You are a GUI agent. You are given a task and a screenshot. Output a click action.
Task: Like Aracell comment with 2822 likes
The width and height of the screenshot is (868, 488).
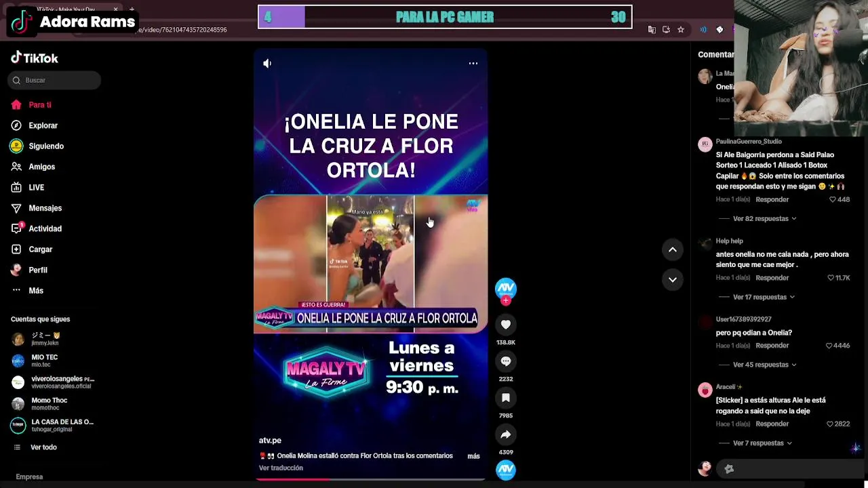[x=830, y=424]
